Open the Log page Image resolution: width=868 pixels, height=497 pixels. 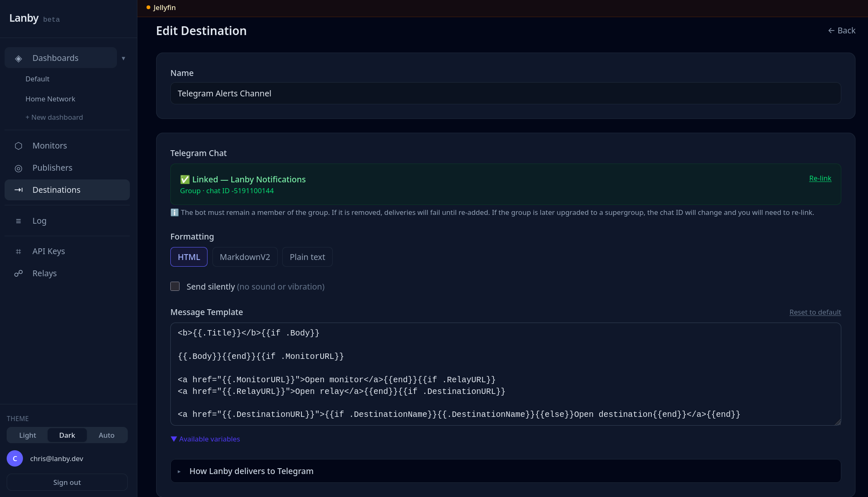67,221
